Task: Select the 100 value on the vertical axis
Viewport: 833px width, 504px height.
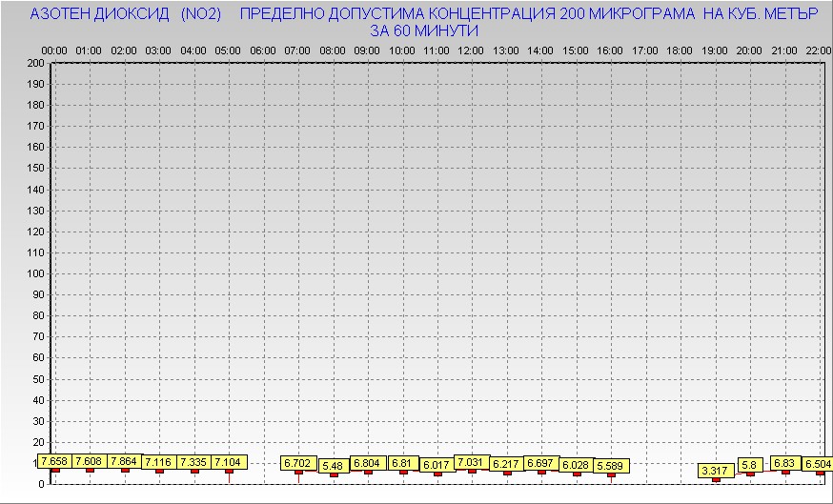Action: 35,273
